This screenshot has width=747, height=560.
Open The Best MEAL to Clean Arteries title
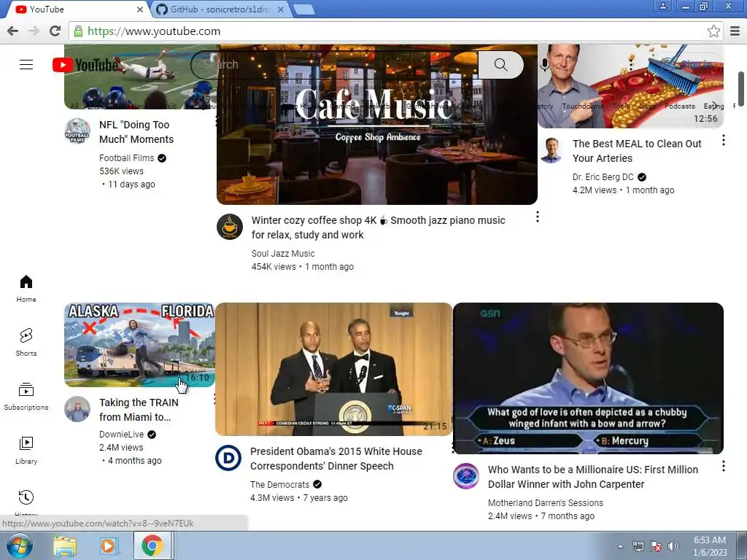tap(637, 151)
